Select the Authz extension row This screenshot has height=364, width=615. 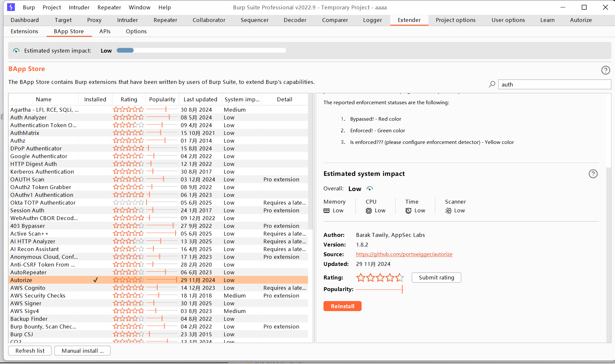pyautogui.click(x=158, y=141)
